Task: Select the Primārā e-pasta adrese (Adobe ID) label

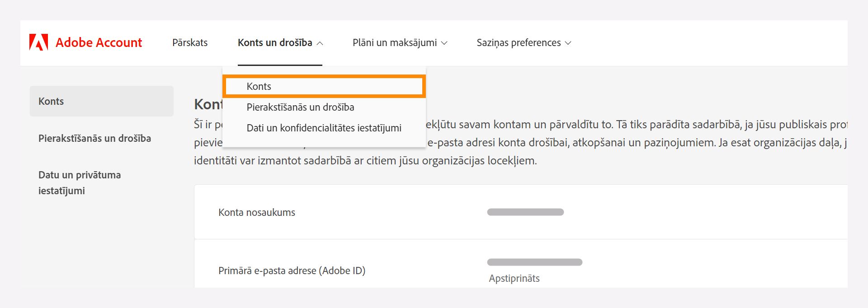Action: (x=292, y=271)
